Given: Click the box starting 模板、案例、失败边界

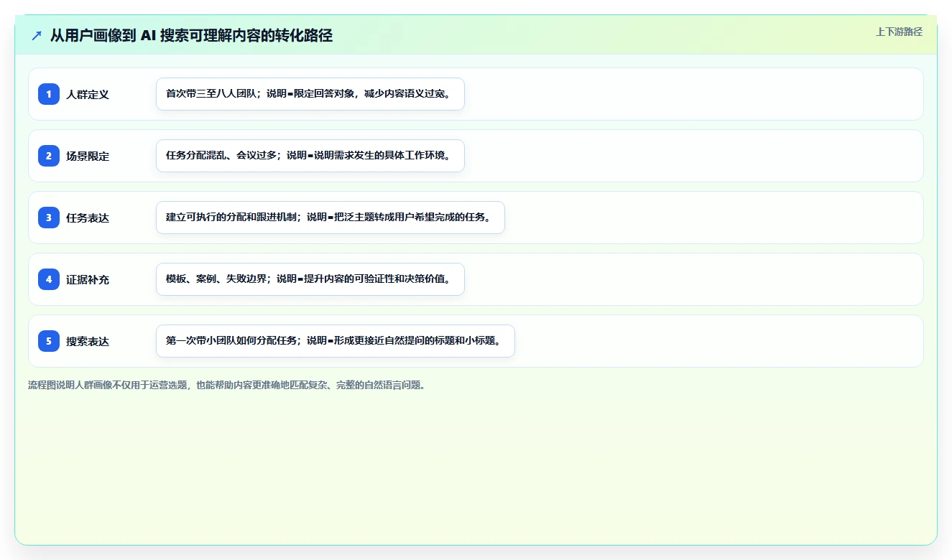Looking at the screenshot, I should tap(310, 279).
